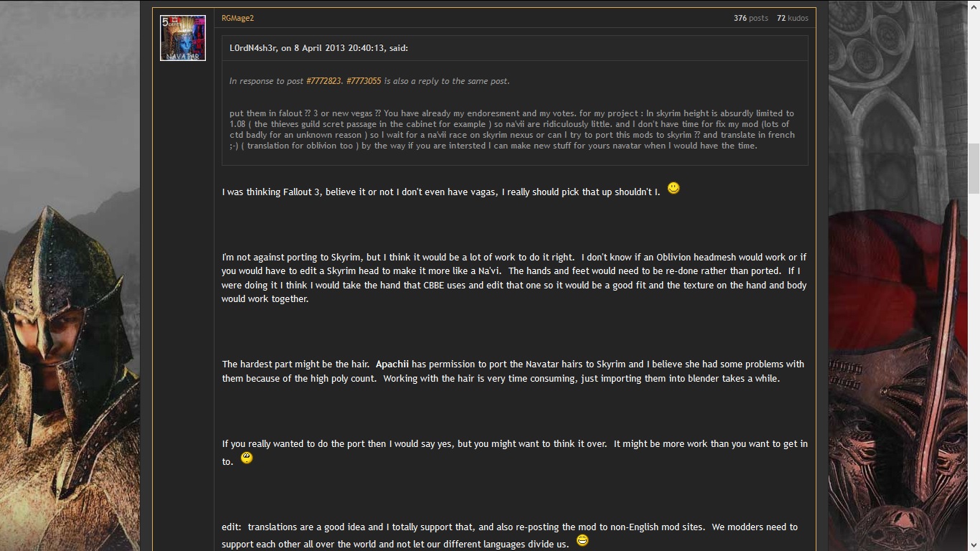Click the grinning emoticon after 'divide us.'
The width and height of the screenshot is (980, 551).
pyautogui.click(x=583, y=540)
